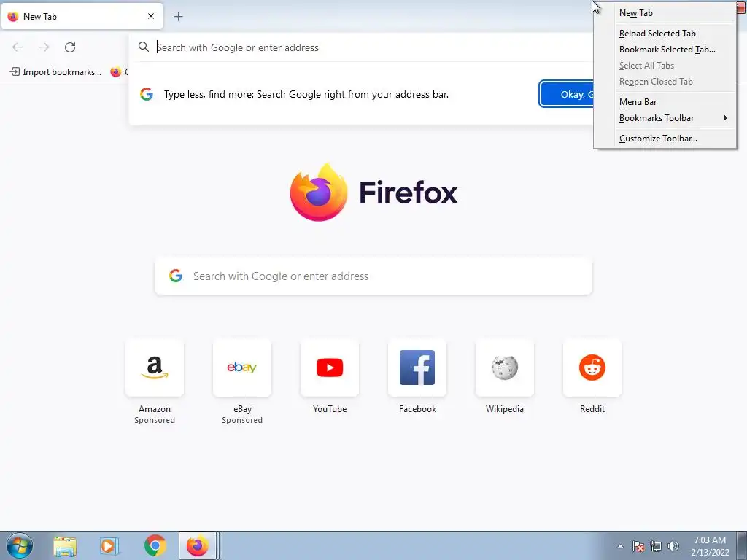Click the taskbar clock showing 7:03 AM
Image resolution: width=747 pixels, height=560 pixels.
pos(710,546)
